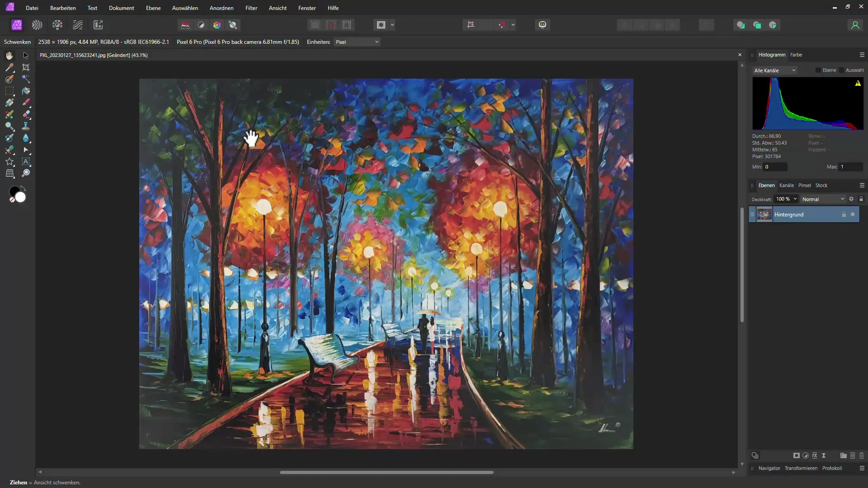Switch to the Farbe tab
868x488 pixels.
click(796, 55)
